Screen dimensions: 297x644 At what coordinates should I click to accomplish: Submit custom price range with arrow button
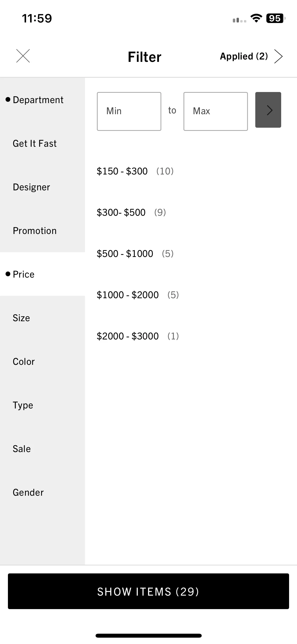[268, 110]
